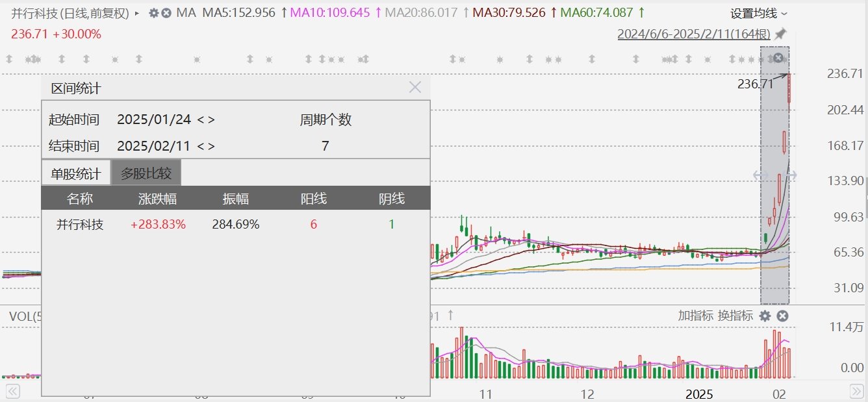Click the 236.71 +30.00% price readout

coord(57,34)
